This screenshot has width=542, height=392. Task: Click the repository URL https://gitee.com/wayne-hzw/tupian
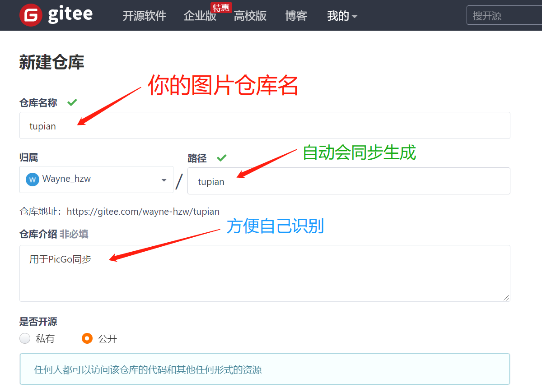point(143,211)
